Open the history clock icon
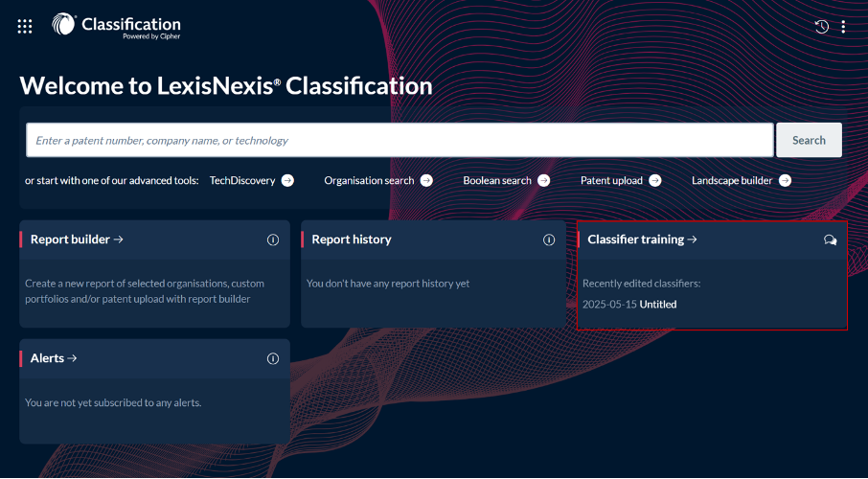 tap(821, 26)
